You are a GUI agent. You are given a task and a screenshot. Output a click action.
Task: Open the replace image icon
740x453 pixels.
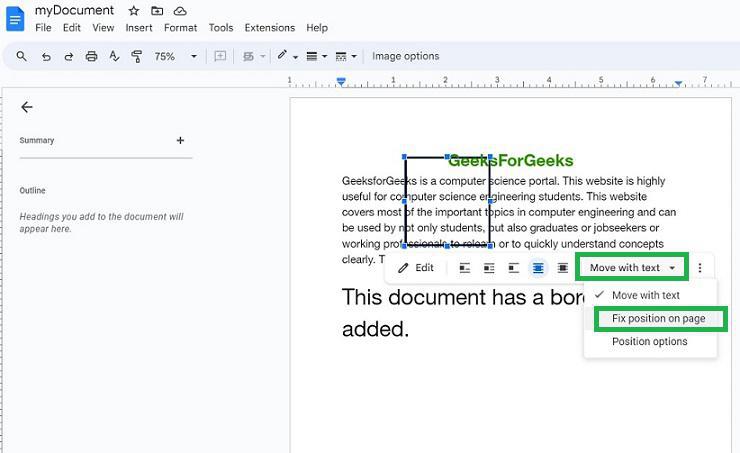[x=248, y=57]
